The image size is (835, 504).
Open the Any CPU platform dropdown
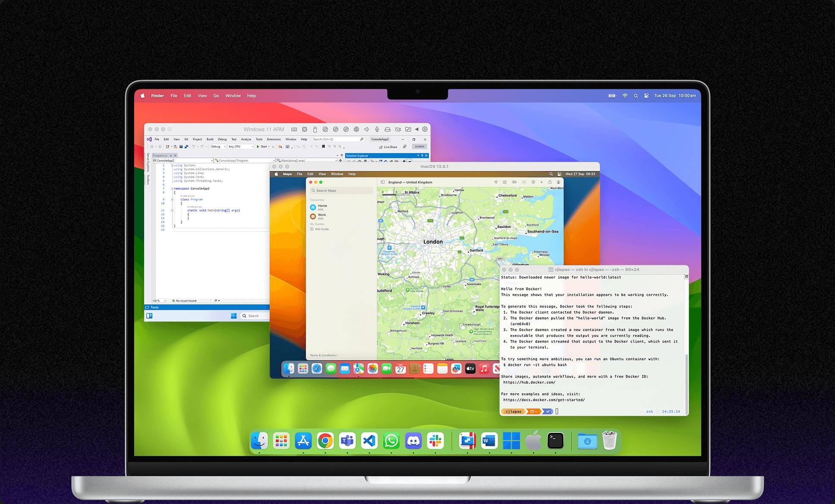click(241, 147)
